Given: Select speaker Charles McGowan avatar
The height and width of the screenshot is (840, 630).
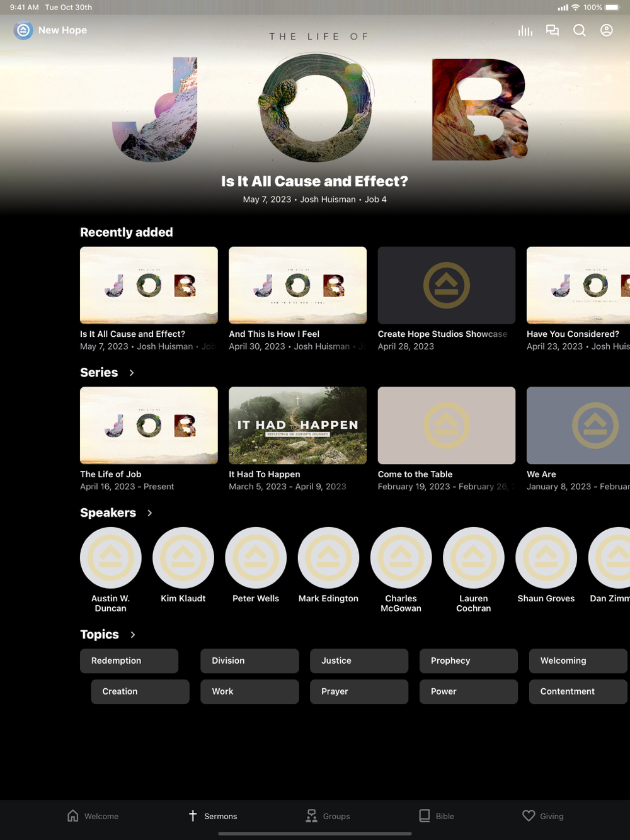Looking at the screenshot, I should pyautogui.click(x=401, y=558).
